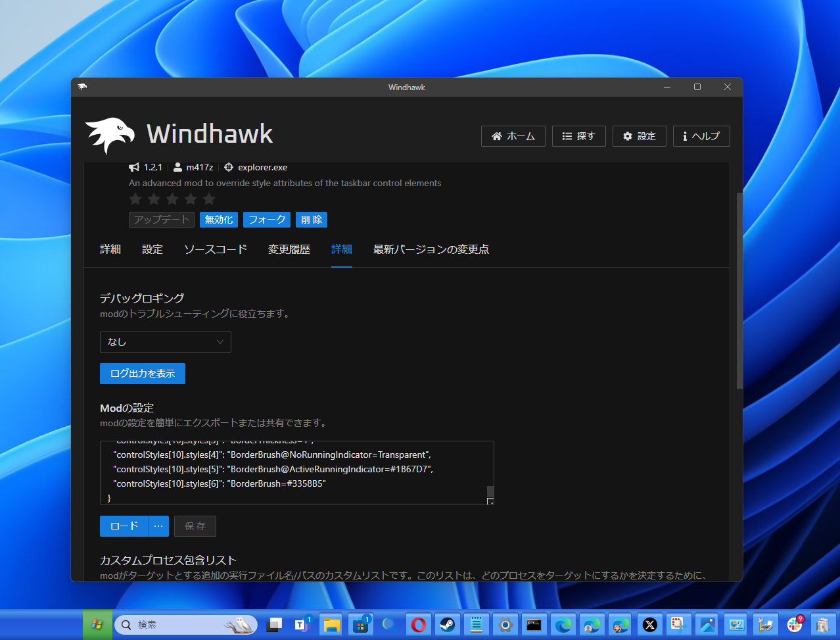Launch Steam from the taskbar
The width and height of the screenshot is (840, 640).
448,624
